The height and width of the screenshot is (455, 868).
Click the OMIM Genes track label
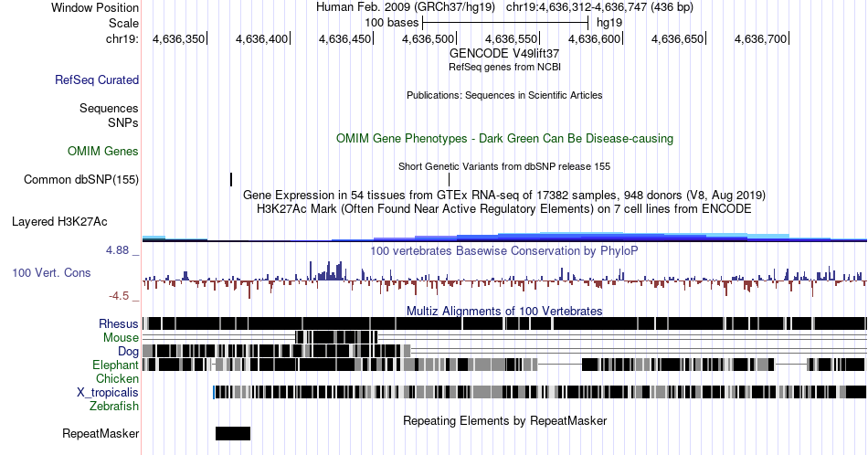coord(103,151)
